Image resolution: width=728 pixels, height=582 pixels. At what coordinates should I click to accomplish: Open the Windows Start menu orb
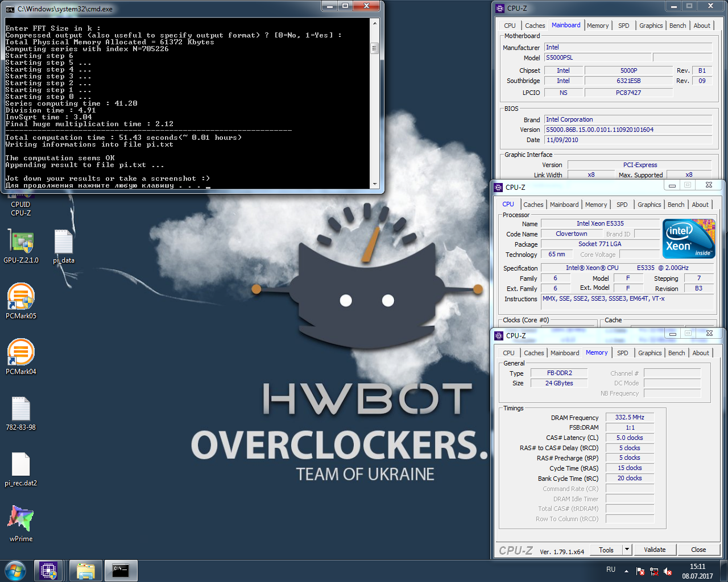15,571
